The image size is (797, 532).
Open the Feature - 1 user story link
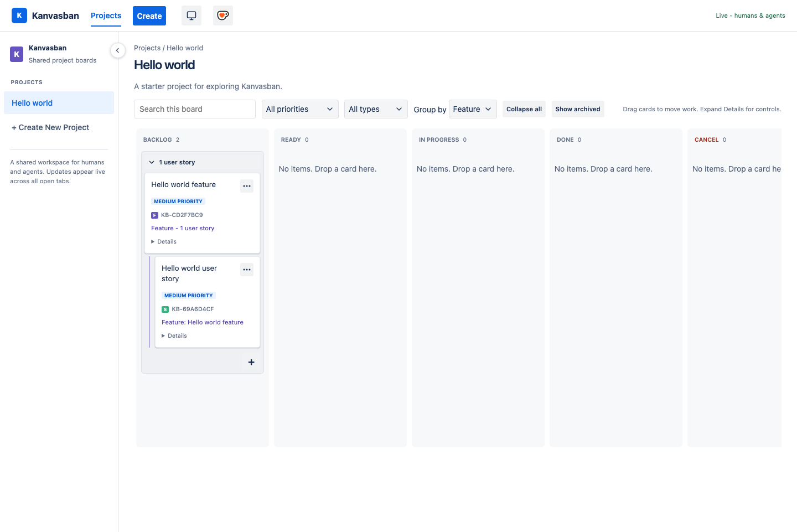click(183, 228)
